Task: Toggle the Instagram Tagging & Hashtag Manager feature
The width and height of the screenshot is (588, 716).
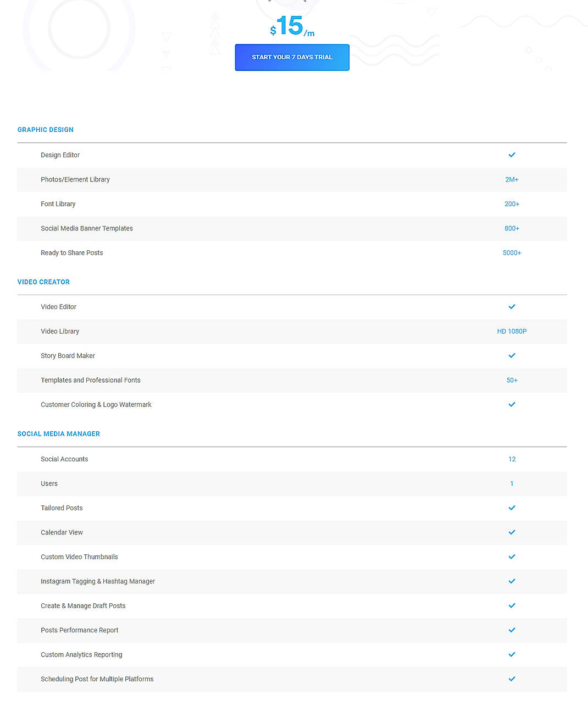Action: (x=512, y=581)
